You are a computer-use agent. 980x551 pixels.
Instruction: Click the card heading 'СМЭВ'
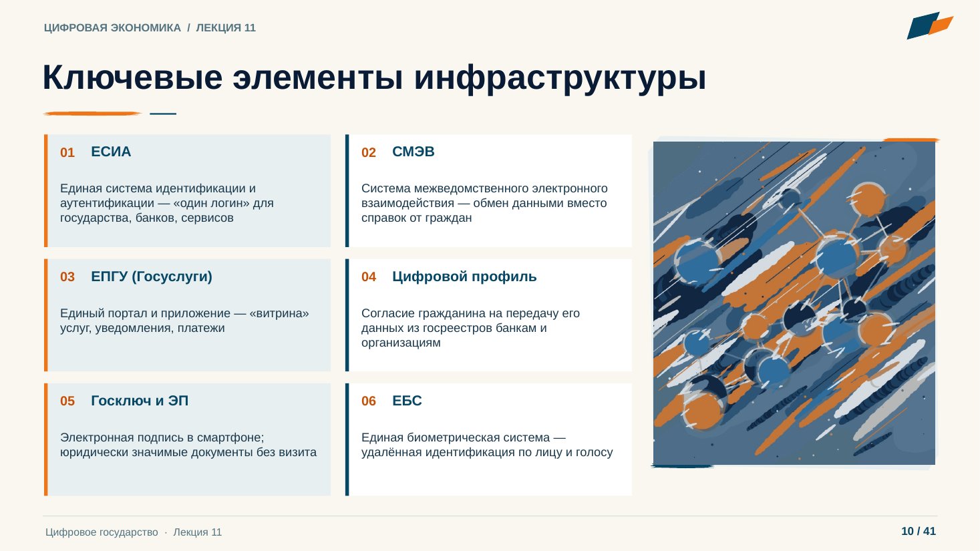coord(414,152)
